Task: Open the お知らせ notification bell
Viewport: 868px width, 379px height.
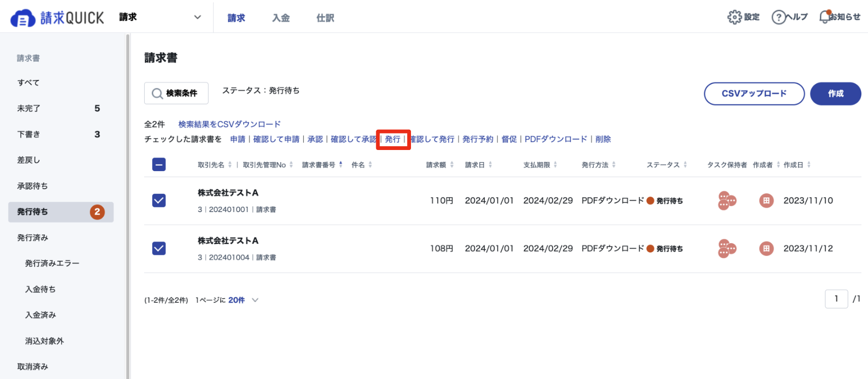Action: (x=825, y=16)
